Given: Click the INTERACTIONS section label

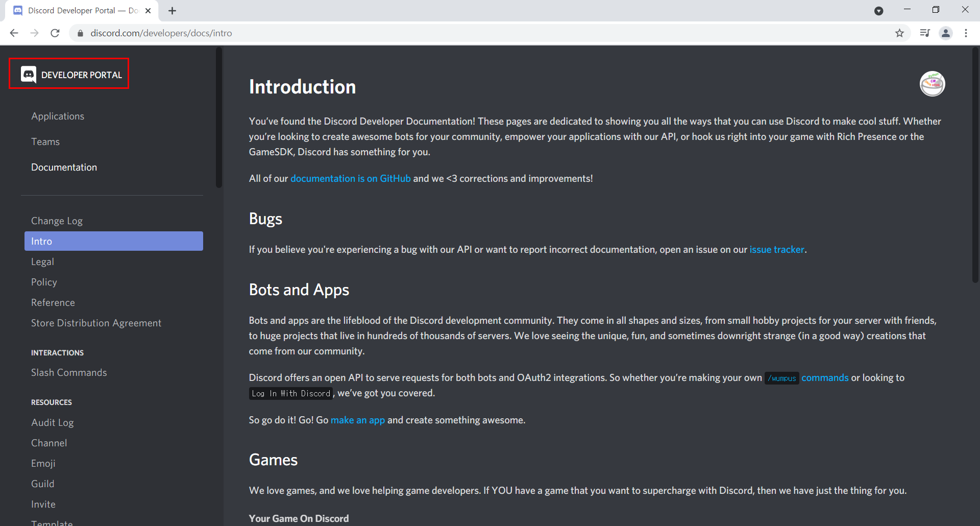Looking at the screenshot, I should (x=57, y=353).
